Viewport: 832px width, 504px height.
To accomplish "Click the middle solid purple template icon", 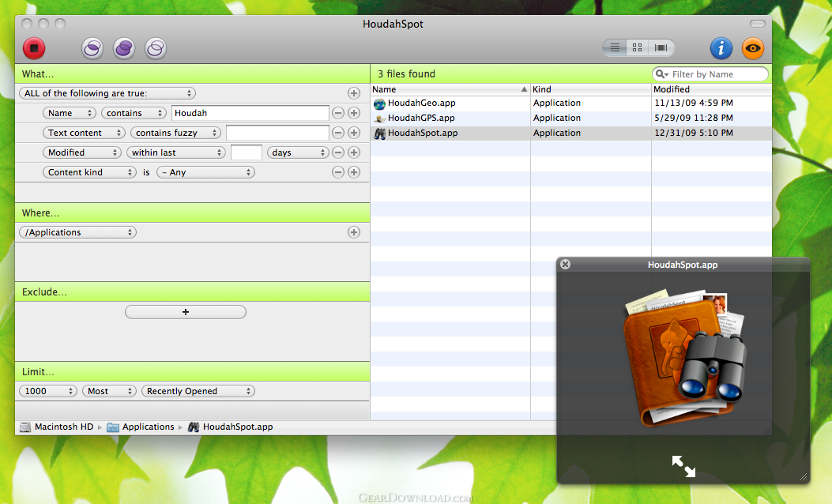I will point(124,48).
